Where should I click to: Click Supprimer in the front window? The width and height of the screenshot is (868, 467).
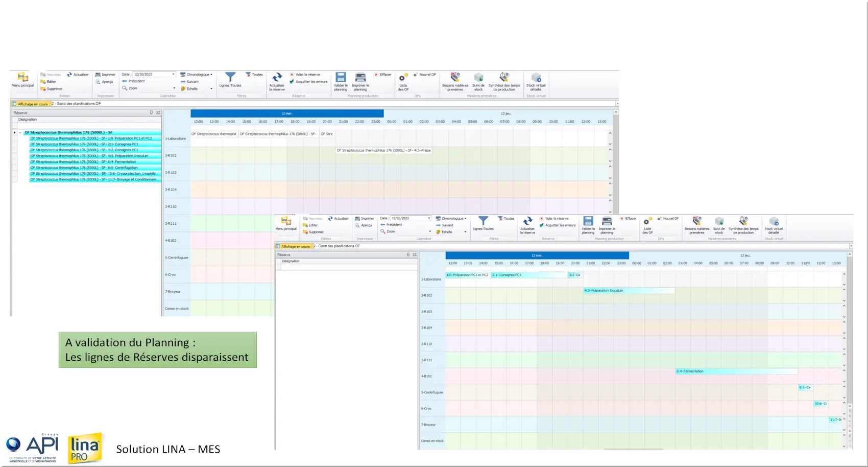(313, 232)
